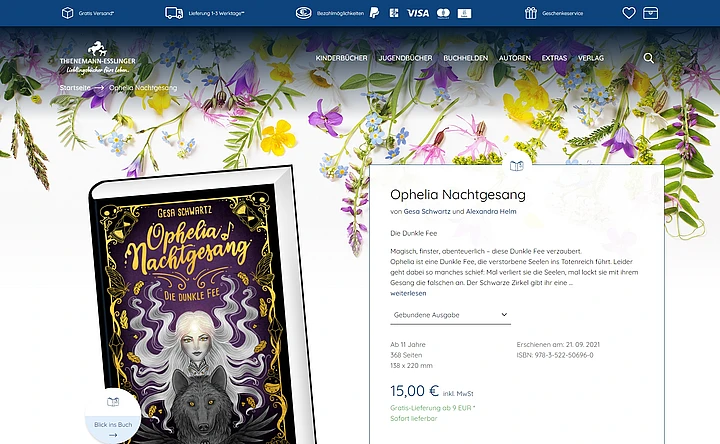Screen dimensions: 720x444
Task: Open the Jugendbücher menu
Action: [x=405, y=58]
